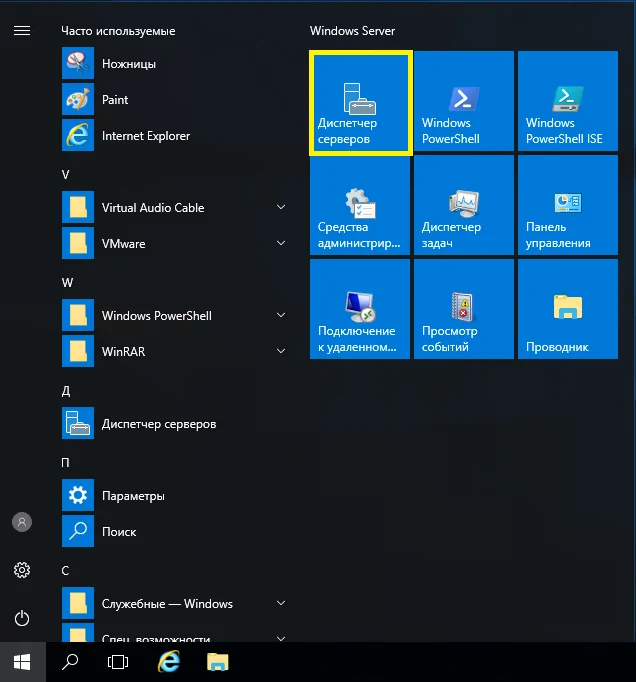Select the Windows PowerShell folder icon in list

78,315
